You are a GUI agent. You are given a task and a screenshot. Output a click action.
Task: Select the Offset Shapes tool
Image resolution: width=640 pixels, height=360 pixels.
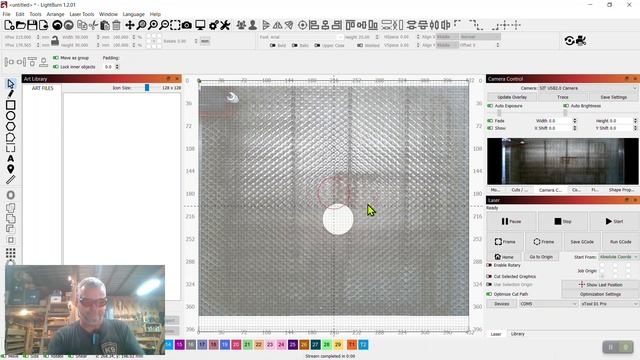click(11, 195)
